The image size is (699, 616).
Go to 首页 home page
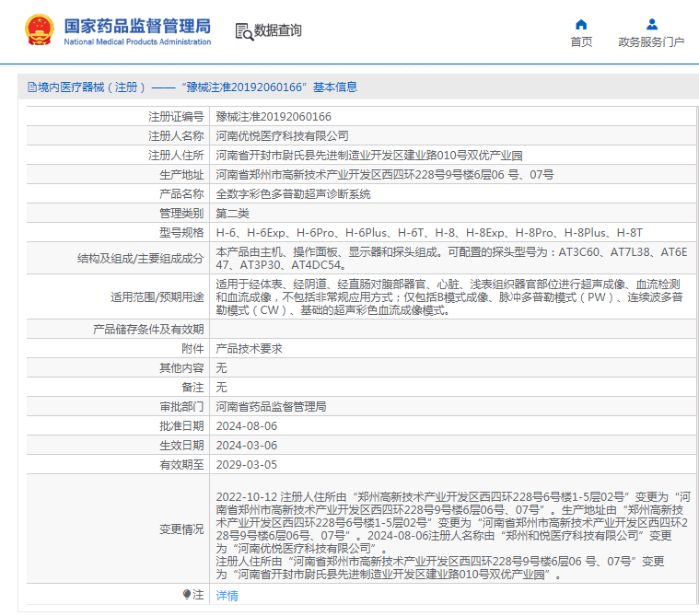point(581,42)
